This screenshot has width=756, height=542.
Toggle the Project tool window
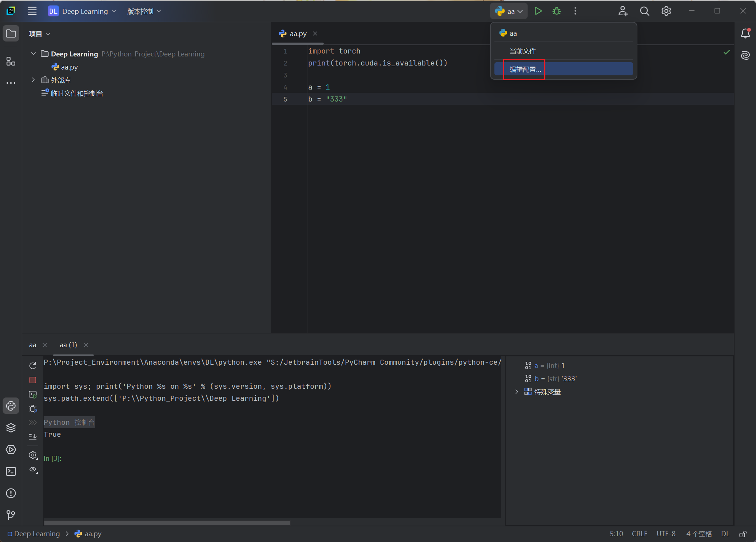click(11, 33)
